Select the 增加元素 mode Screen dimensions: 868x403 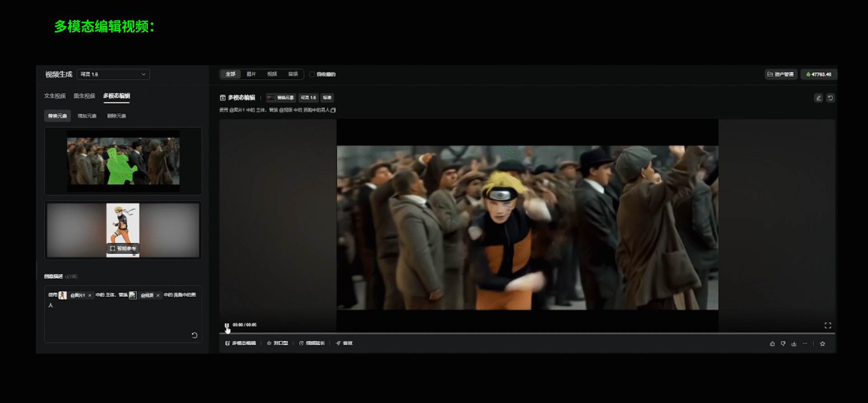coord(87,116)
